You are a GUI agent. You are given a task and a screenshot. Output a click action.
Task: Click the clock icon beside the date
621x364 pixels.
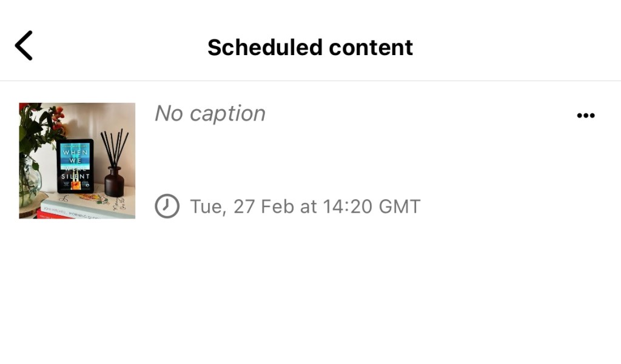tap(167, 207)
